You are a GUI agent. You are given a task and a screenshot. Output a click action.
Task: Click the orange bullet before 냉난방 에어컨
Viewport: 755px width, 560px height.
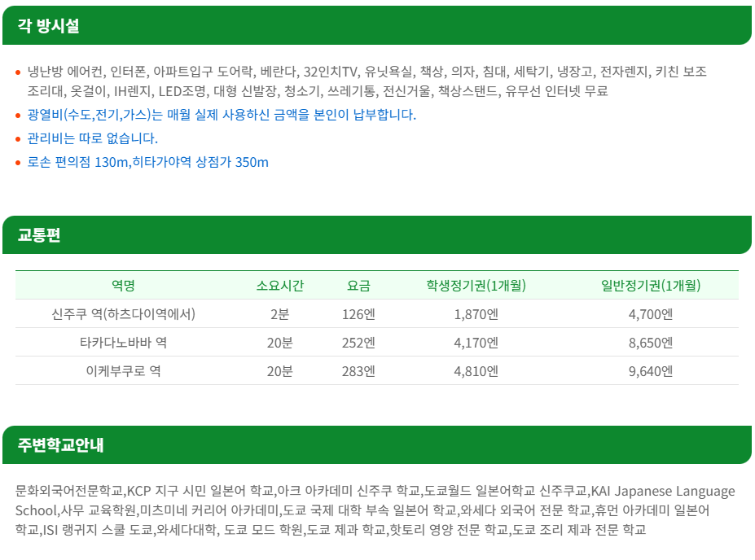[18, 72]
